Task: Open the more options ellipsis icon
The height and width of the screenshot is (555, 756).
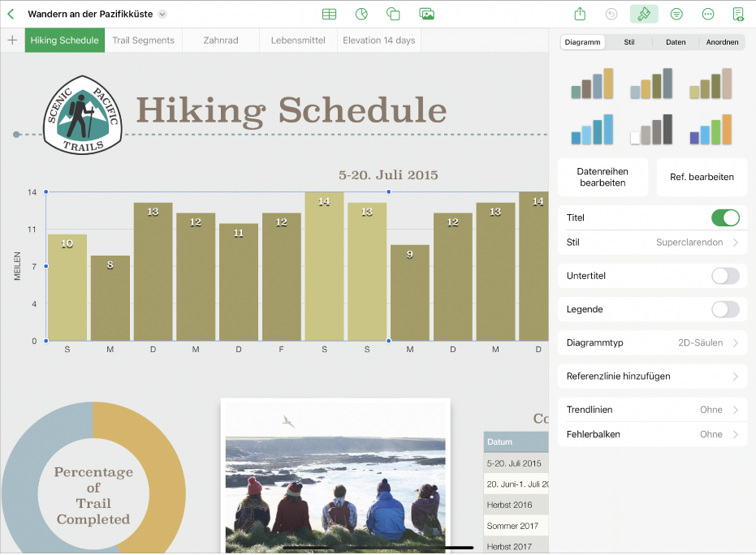Action: 708,14
